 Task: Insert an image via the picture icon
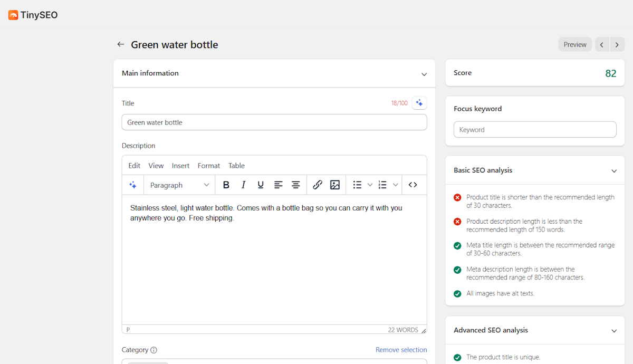click(335, 185)
